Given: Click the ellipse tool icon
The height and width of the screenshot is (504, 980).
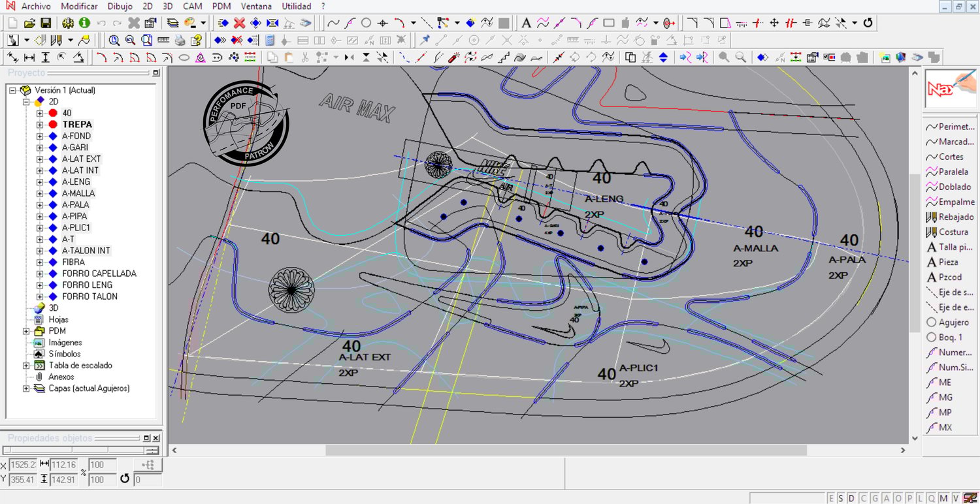Looking at the screenshot, I should pos(184,57).
